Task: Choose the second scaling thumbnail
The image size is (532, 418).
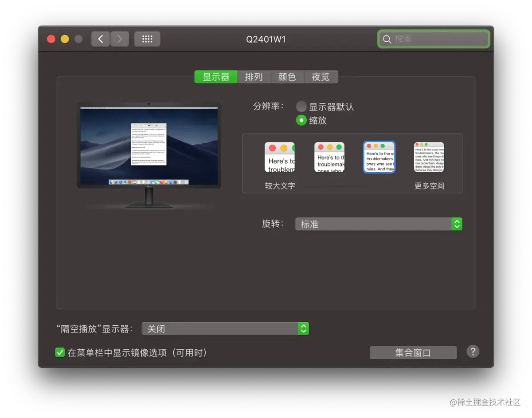Action: point(329,157)
